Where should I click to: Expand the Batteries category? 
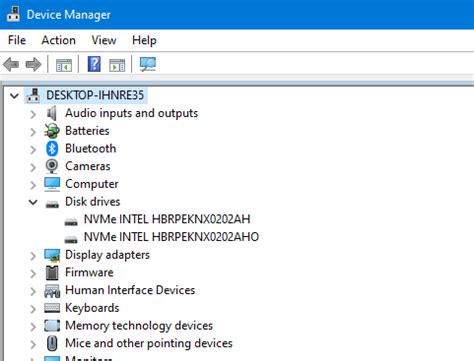33,132
